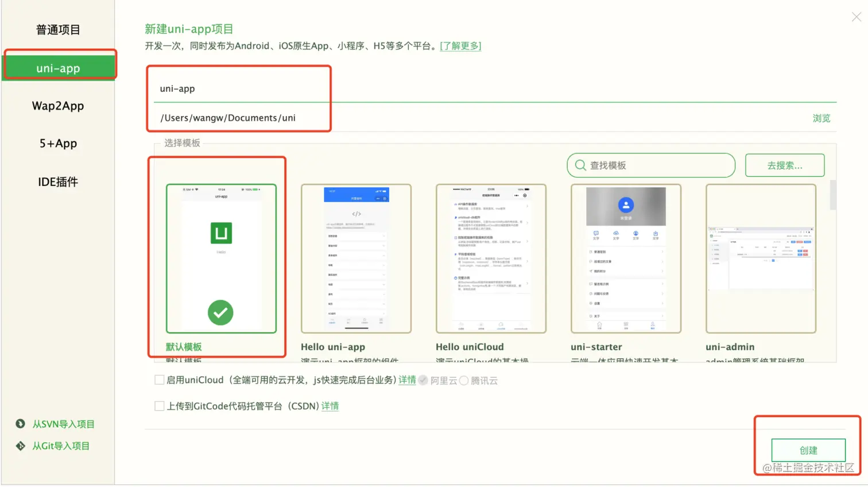Screen dimensions: 868x487
Task: Click the green checkmark on default template
Action: pos(220,313)
